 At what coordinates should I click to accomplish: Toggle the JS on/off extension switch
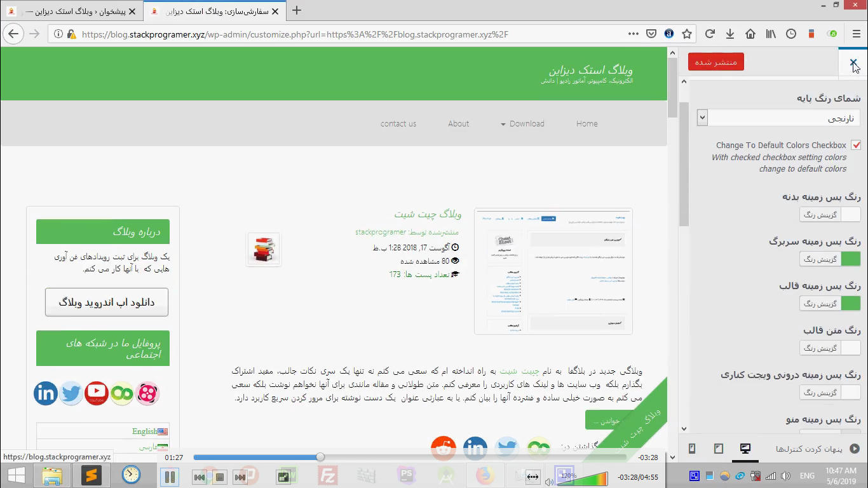(x=832, y=34)
